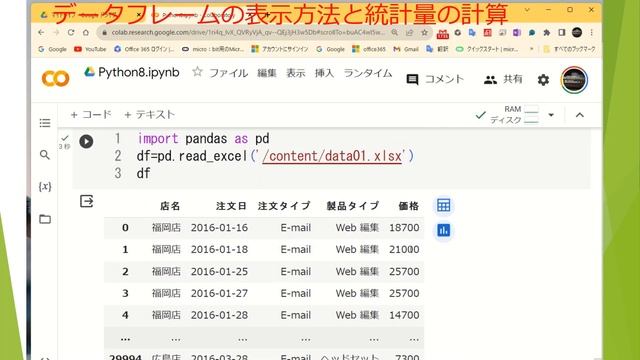Click the date cell 2016-01-28
Screen dimensions: 640x360
click(219, 315)
